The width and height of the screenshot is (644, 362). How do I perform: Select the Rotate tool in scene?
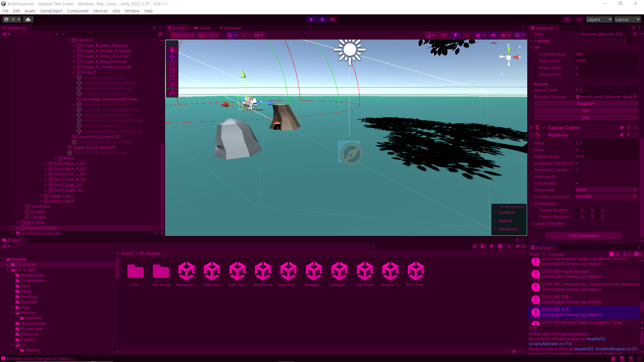pyautogui.click(x=172, y=64)
